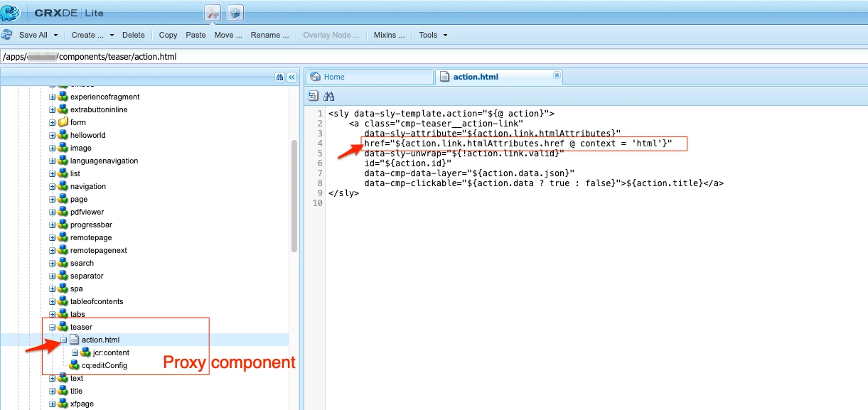Viewport: 868px width, 410px height.
Task: Click the page node icon
Action: [x=63, y=199]
